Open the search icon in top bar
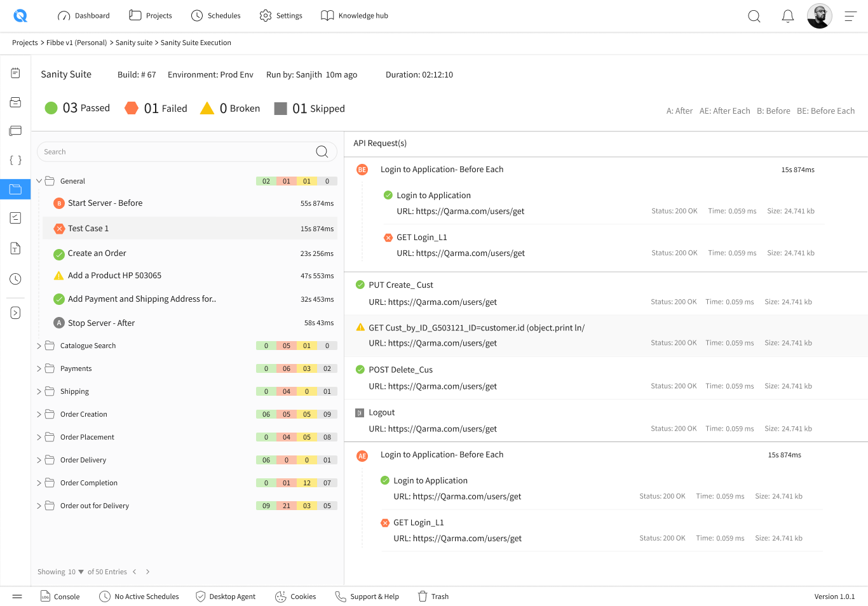The height and width of the screenshot is (606, 868). pos(754,16)
